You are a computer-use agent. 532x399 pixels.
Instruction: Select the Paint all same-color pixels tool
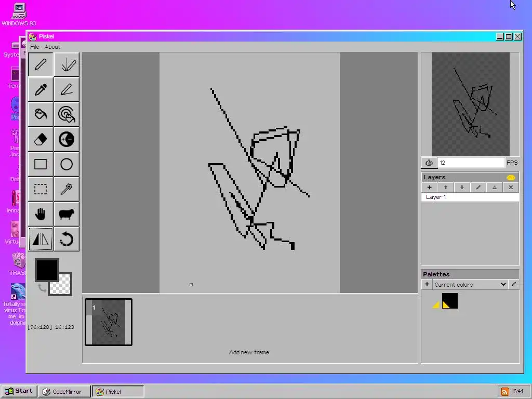66,114
